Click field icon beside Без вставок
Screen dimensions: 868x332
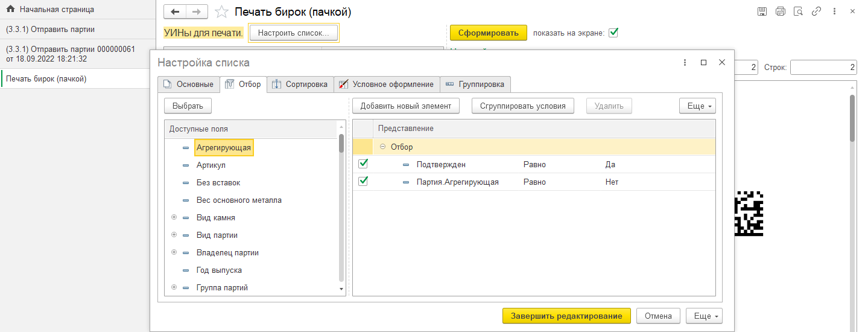tap(186, 182)
